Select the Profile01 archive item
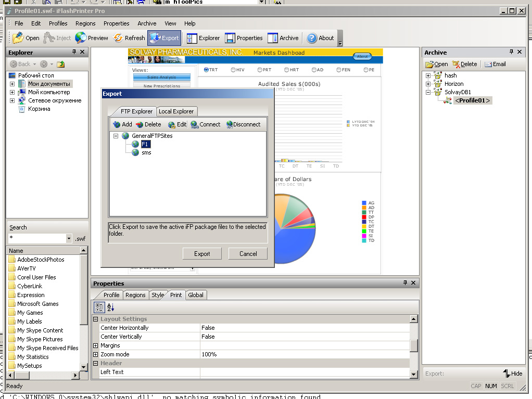This screenshot has height=399, width=532. [473, 100]
